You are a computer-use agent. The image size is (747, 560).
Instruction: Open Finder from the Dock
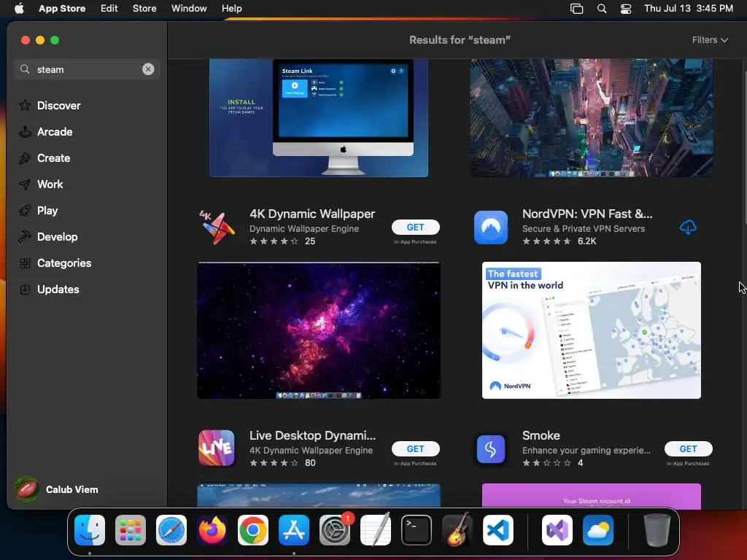click(90, 530)
